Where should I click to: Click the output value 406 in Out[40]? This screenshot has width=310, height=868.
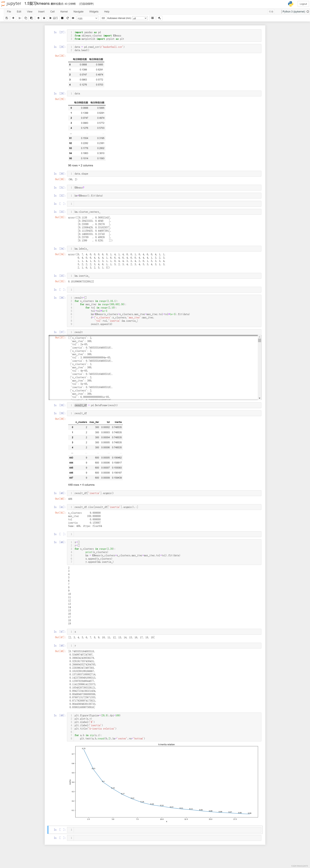(70, 499)
